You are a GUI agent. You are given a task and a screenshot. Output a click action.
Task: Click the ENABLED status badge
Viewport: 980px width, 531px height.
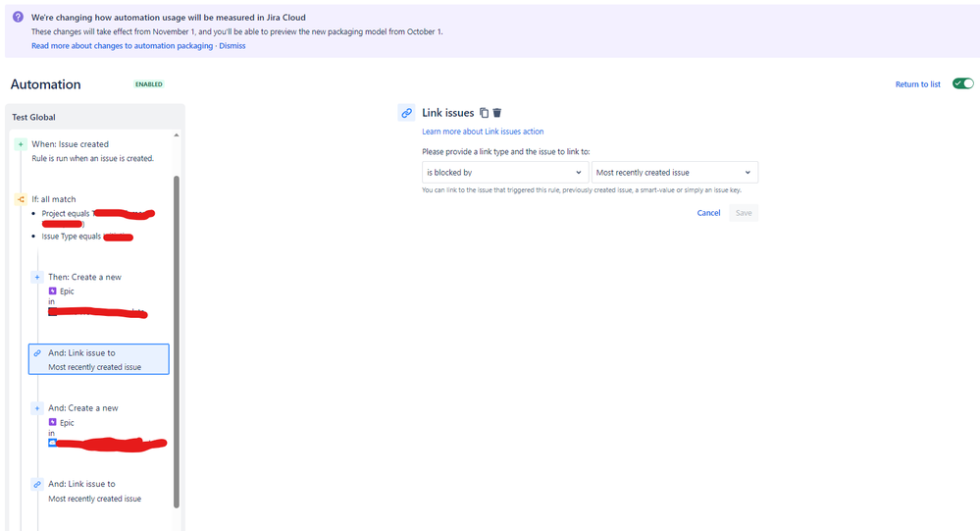click(x=149, y=83)
